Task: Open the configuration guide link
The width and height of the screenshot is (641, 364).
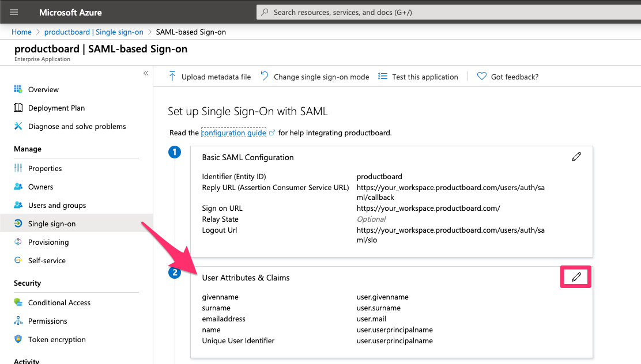Action: point(233,132)
